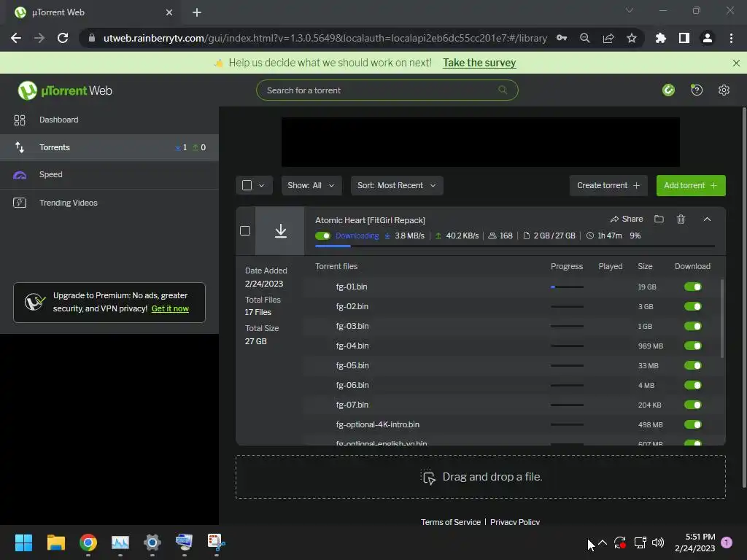The height and width of the screenshot is (560, 747).
Task: Click the Get it now premium link
Action: click(x=170, y=308)
